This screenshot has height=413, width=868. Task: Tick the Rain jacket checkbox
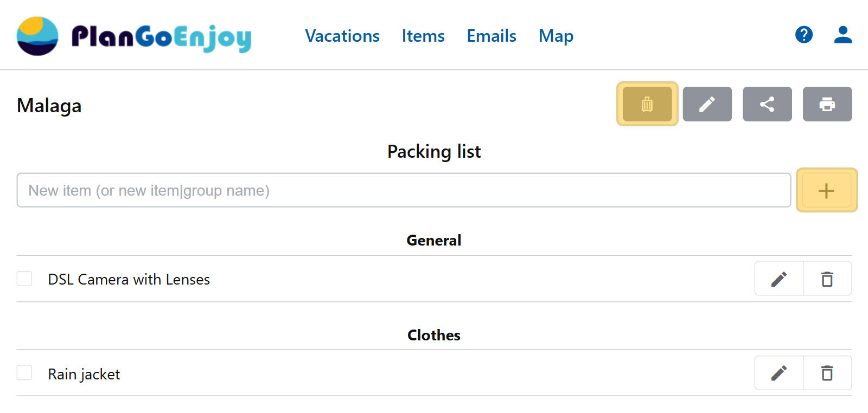click(24, 373)
